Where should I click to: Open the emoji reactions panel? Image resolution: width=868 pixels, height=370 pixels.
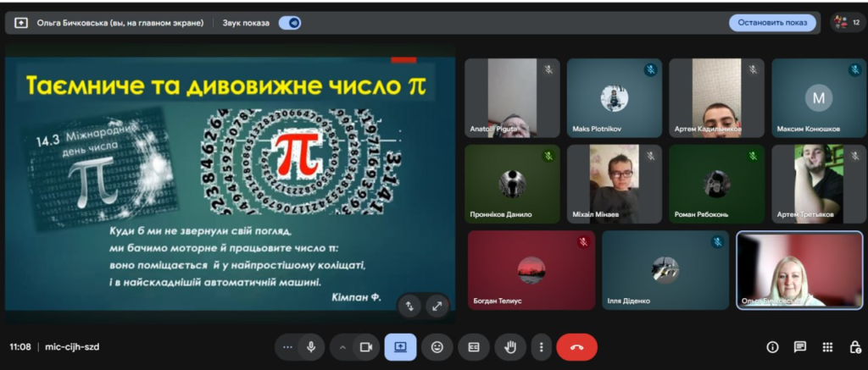click(x=437, y=347)
